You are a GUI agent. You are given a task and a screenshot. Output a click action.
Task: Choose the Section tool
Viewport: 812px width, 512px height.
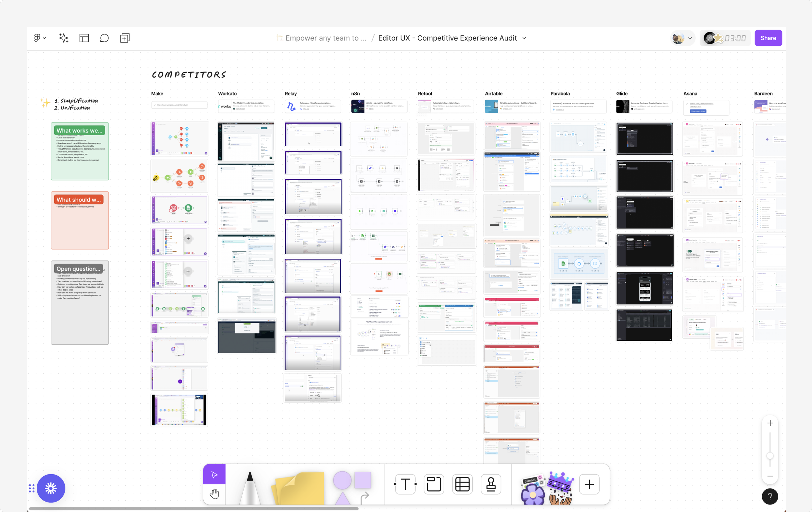pos(434,484)
